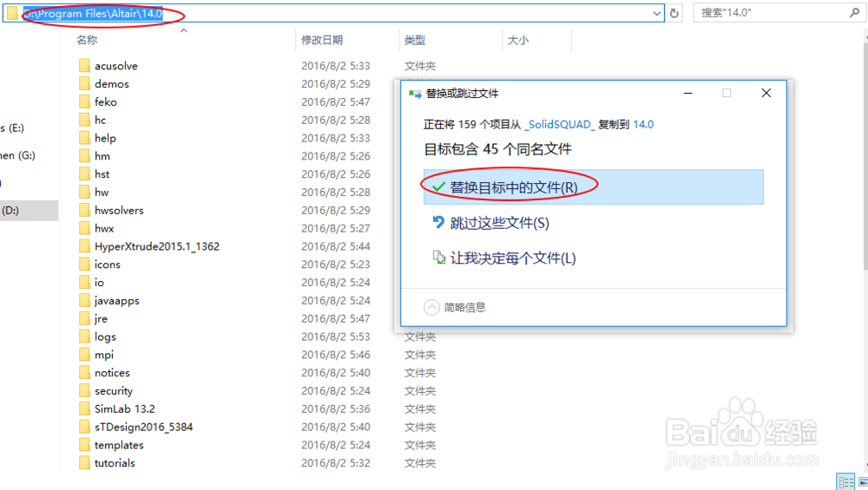Click help folder icon

point(84,138)
